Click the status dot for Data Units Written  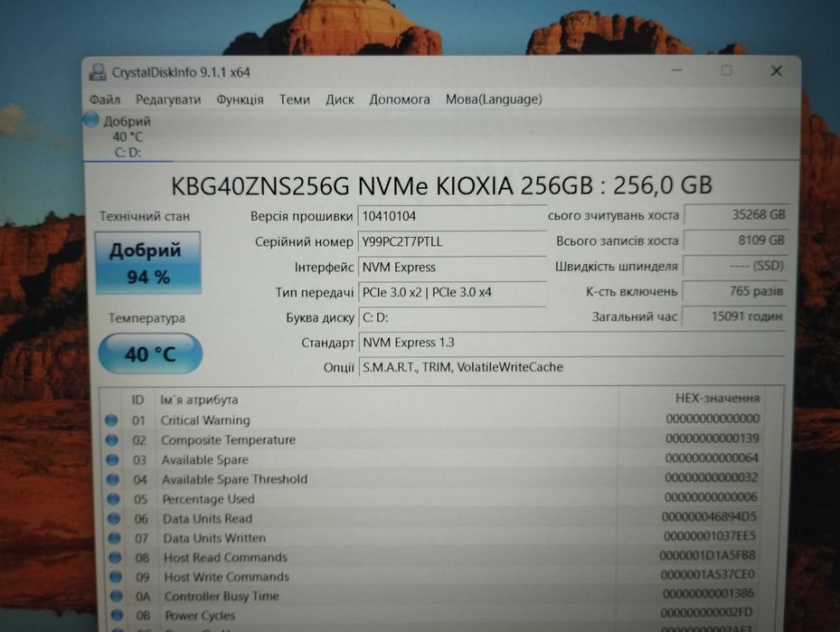(x=115, y=538)
